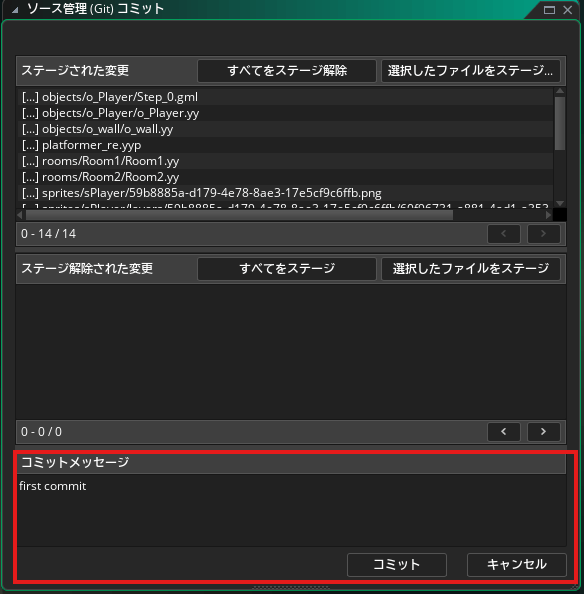Click next page arrow of staged changes

click(x=543, y=234)
